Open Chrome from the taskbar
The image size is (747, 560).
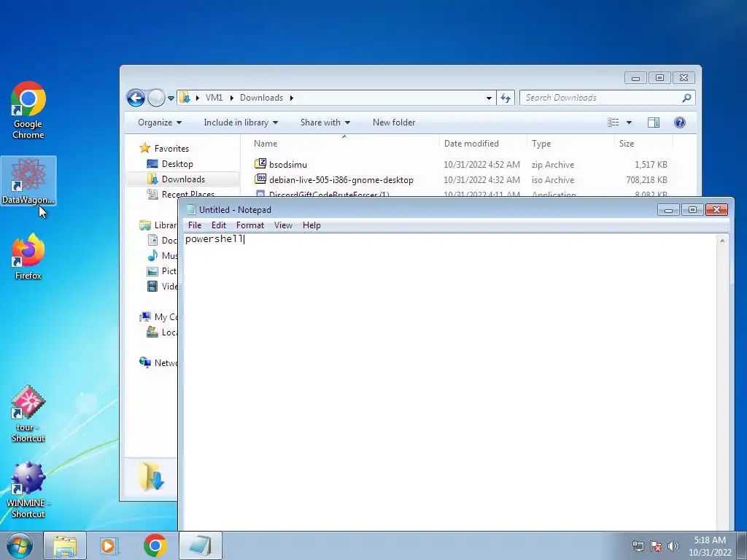click(155, 545)
